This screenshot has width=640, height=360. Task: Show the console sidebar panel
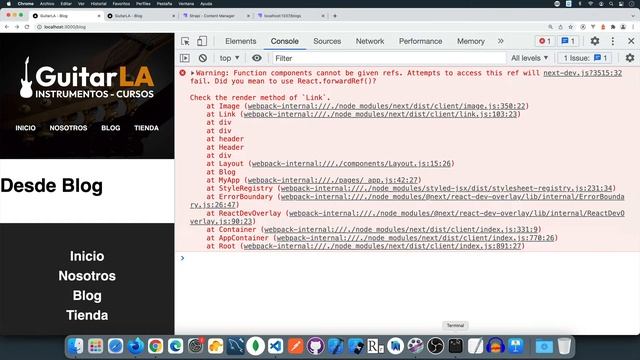pos(185,58)
